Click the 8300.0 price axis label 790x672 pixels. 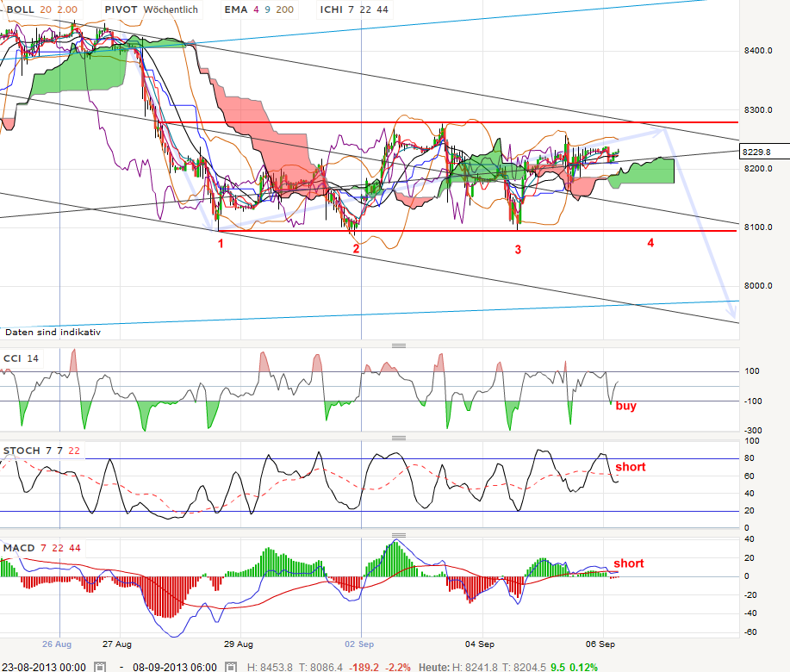758,109
